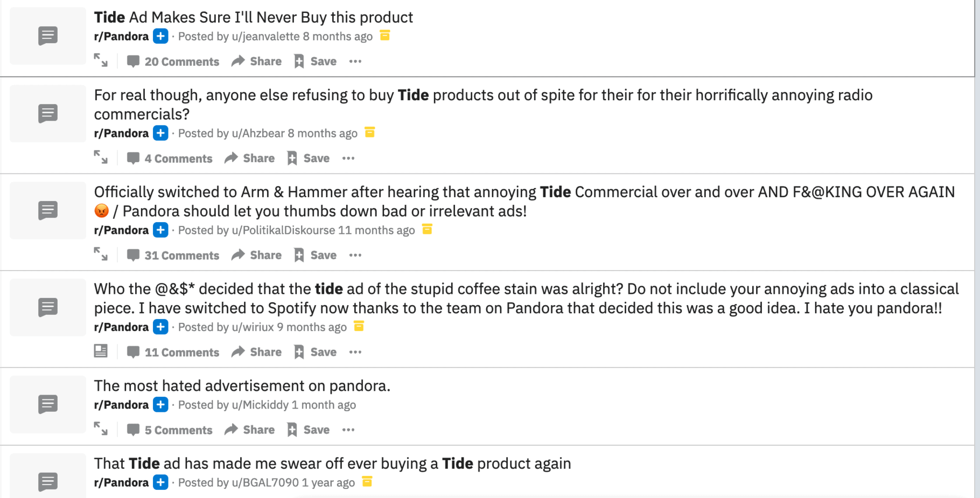Open more options for the jeanvalette post

[x=355, y=61]
